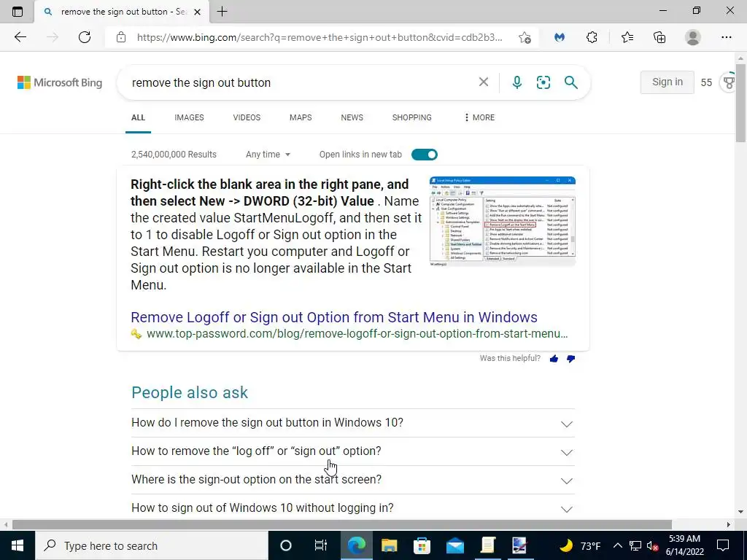The height and width of the screenshot is (560, 747).
Task: Show hidden system tray icons chevron
Action: click(617, 545)
